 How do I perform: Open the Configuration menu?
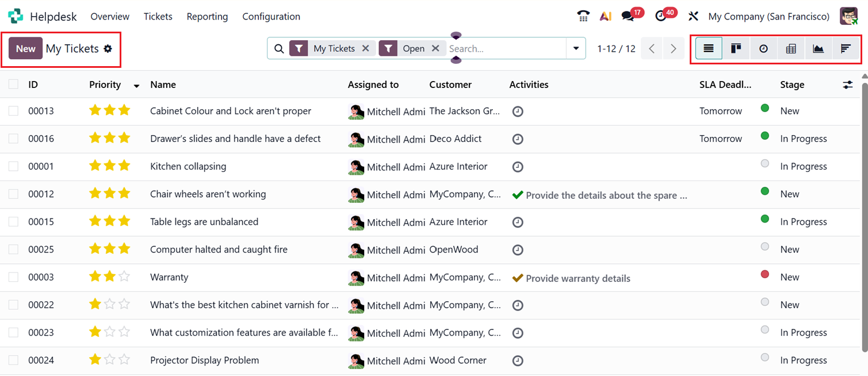click(271, 17)
